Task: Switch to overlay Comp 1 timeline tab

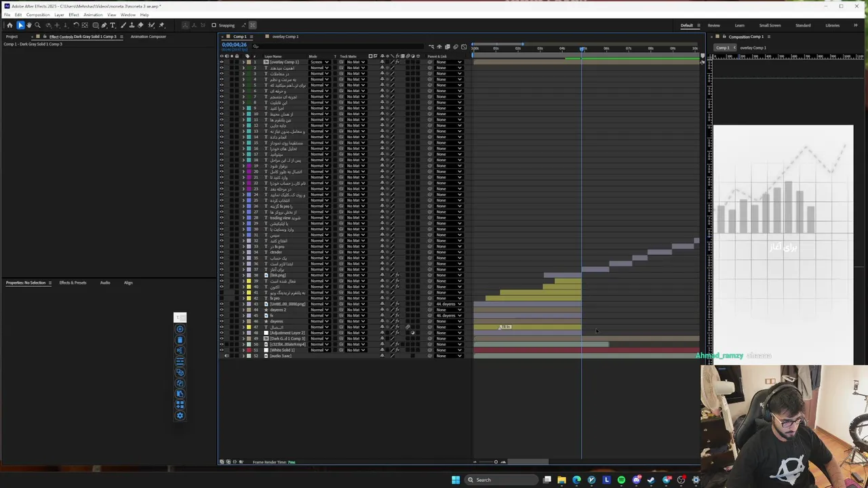Action: [x=285, y=37]
